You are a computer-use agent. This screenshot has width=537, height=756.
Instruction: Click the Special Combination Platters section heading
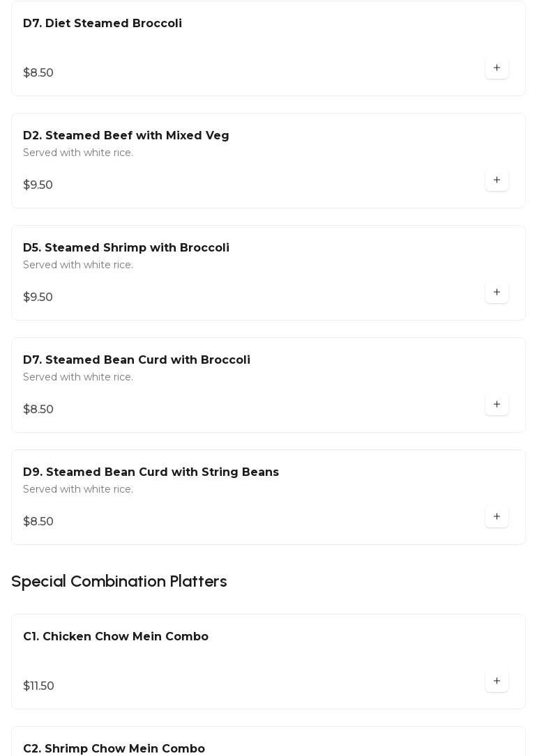pos(119,582)
